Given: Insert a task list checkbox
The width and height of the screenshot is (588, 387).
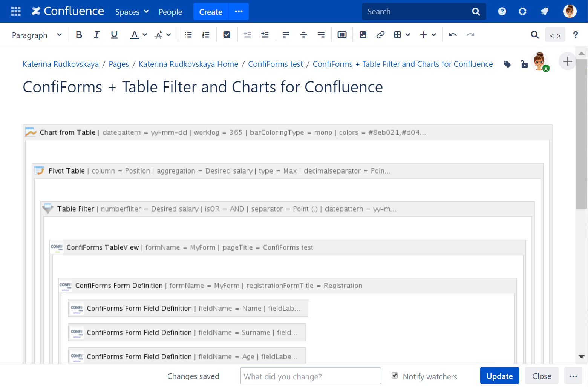Looking at the screenshot, I should (227, 34).
